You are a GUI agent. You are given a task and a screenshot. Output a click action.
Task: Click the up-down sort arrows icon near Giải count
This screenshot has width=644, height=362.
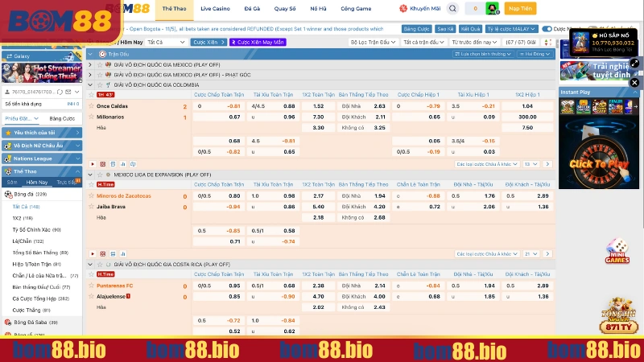pyautogui.click(x=548, y=43)
